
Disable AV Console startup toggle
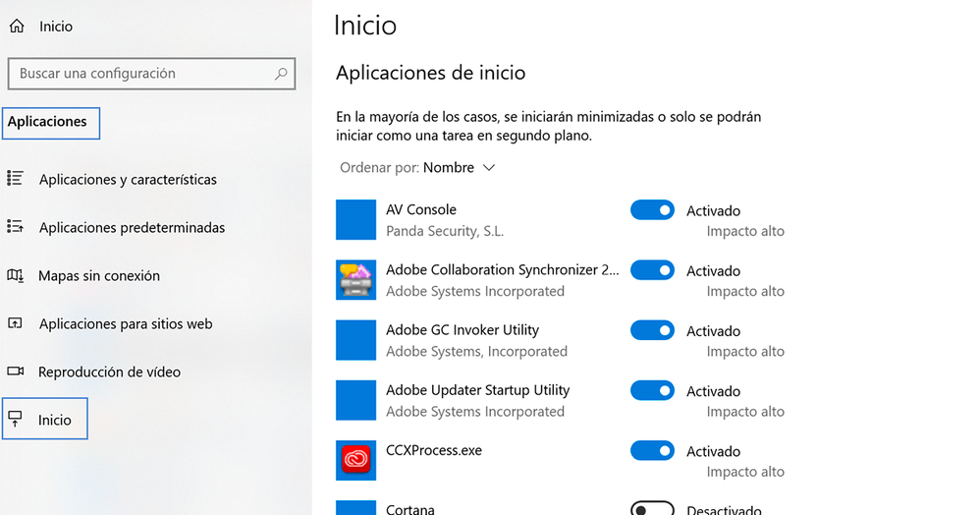(652, 210)
